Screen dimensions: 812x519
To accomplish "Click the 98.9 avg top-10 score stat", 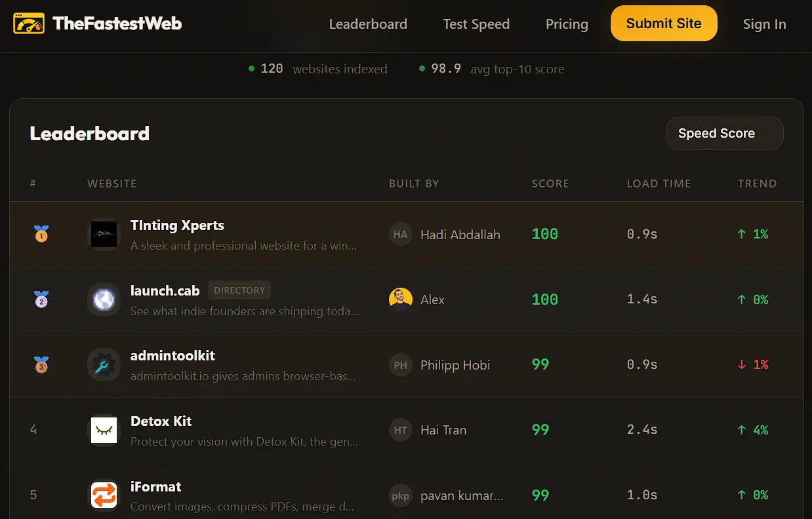I will point(491,69).
